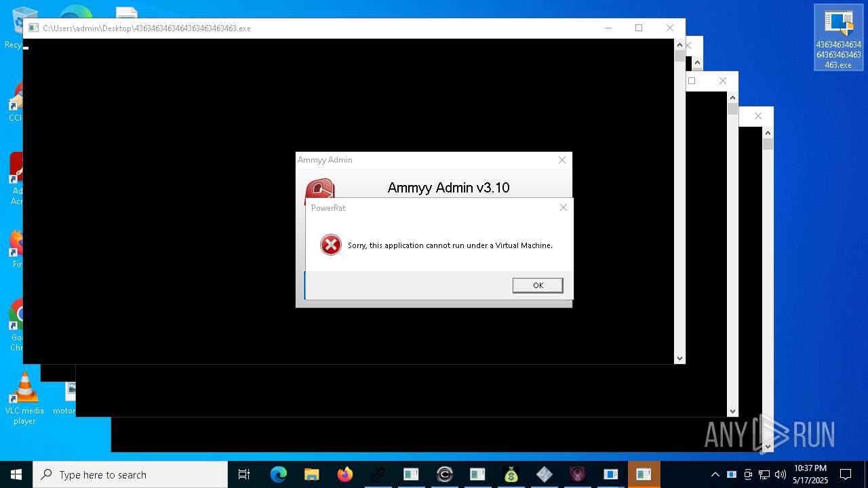This screenshot has height=488, width=868.
Task: Minimize the front console window
Action: (608, 28)
